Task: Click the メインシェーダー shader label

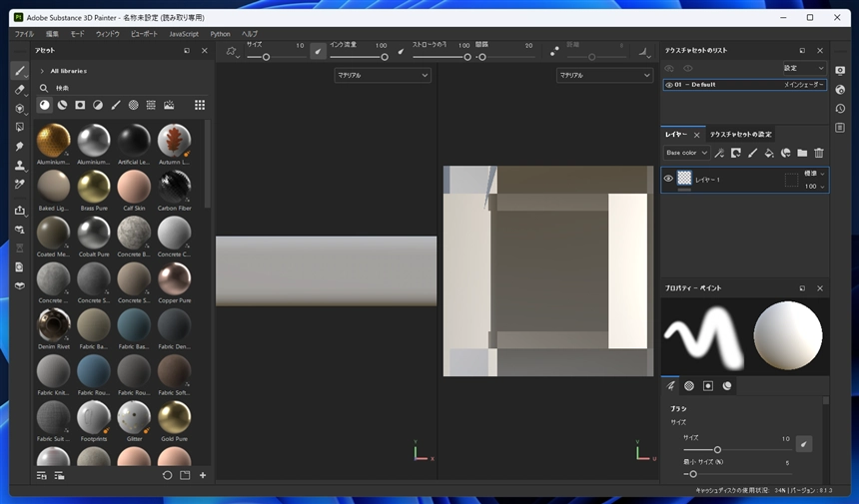Action: click(x=804, y=85)
